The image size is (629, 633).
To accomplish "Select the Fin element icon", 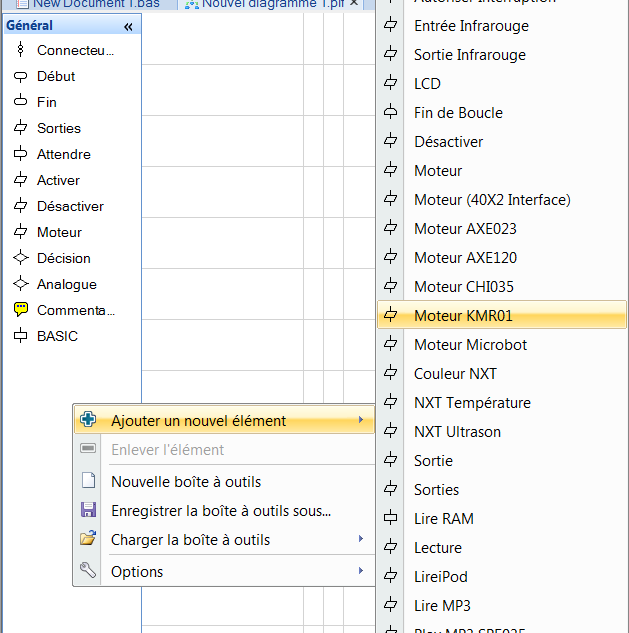I will pos(20,102).
